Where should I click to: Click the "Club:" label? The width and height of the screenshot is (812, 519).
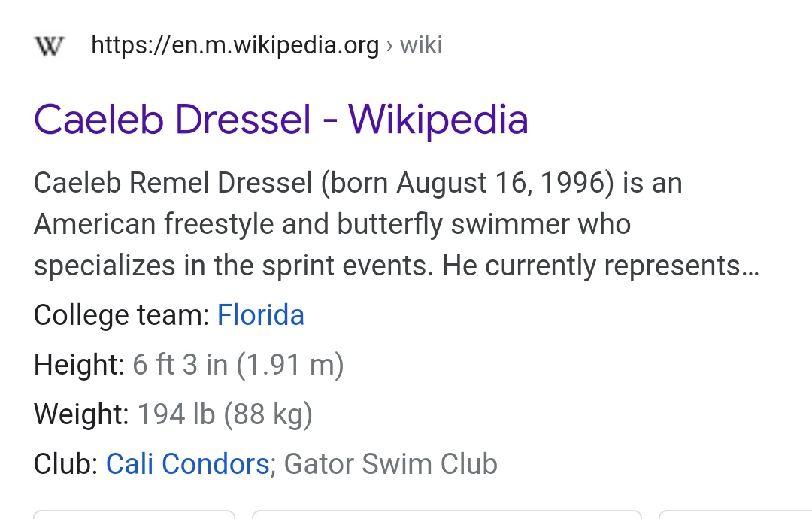(x=65, y=463)
